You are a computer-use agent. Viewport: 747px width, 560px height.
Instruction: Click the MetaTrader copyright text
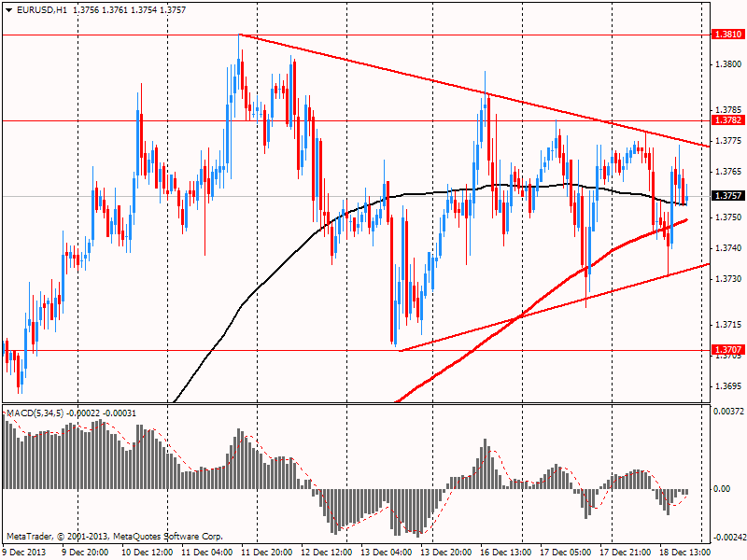pyautogui.click(x=115, y=537)
